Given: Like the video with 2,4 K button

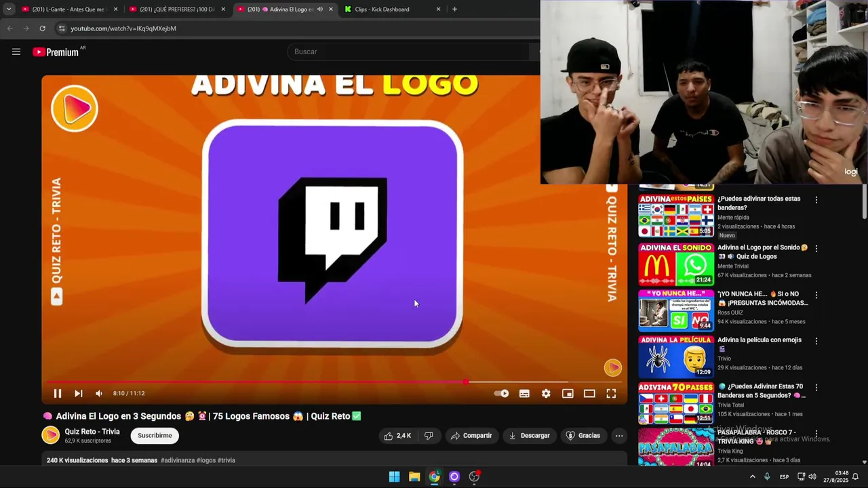Looking at the screenshot, I should coord(397,436).
